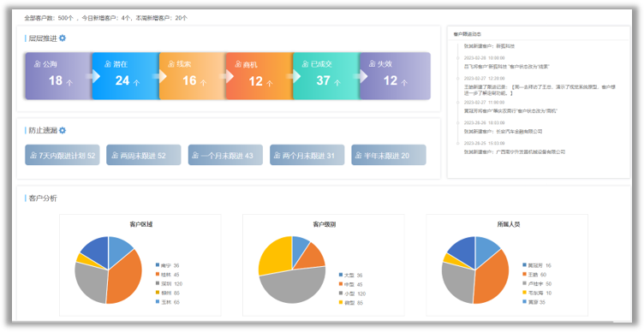Select legend swatch for 深圳 120
644x332 pixels.
tap(158, 283)
